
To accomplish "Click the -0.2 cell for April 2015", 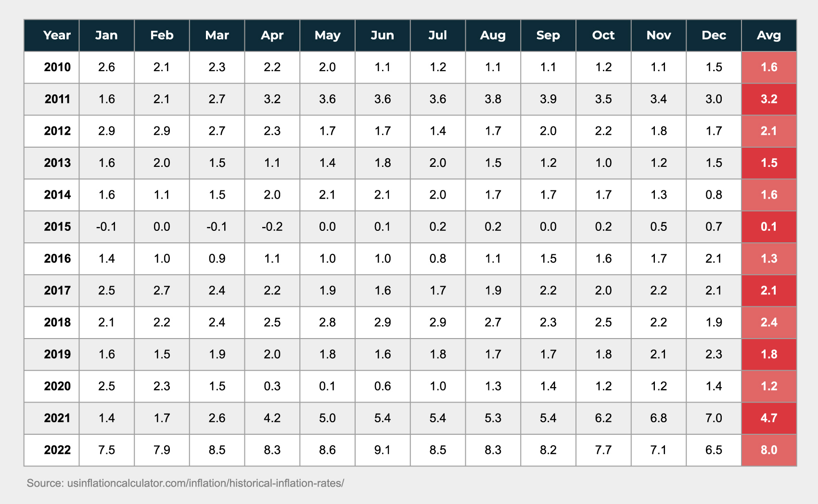I will 272,227.
